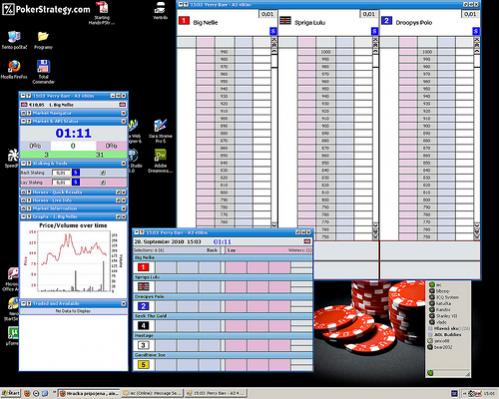
Task: Toggle the checkbox in Lay Staking row
Action: pos(103,182)
